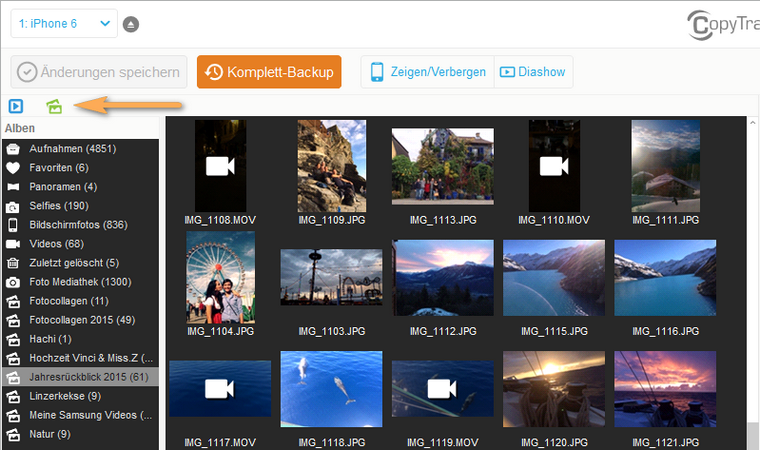Open the Meine Samsung Videos album
The width and height of the screenshot is (760, 450).
pos(80,415)
